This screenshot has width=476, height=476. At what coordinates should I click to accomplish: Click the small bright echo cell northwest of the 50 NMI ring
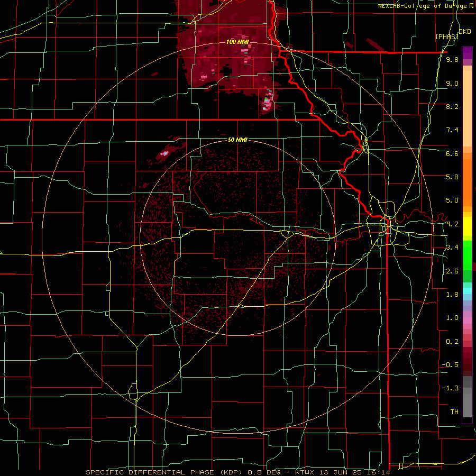click(164, 153)
